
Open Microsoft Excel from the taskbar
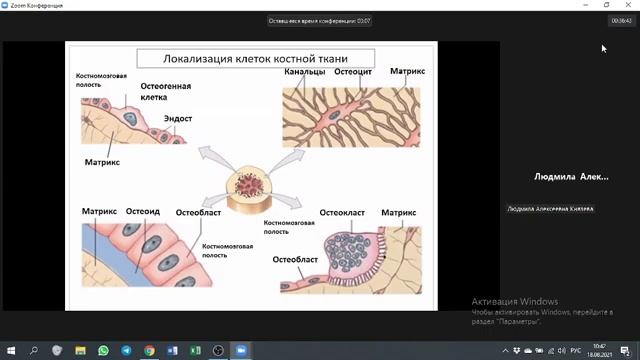[x=196, y=351]
